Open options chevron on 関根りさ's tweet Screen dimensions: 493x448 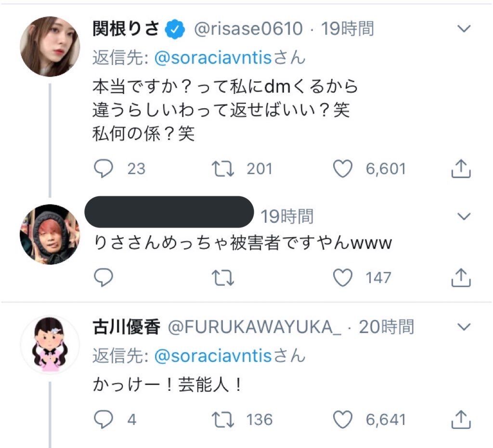pos(463,29)
